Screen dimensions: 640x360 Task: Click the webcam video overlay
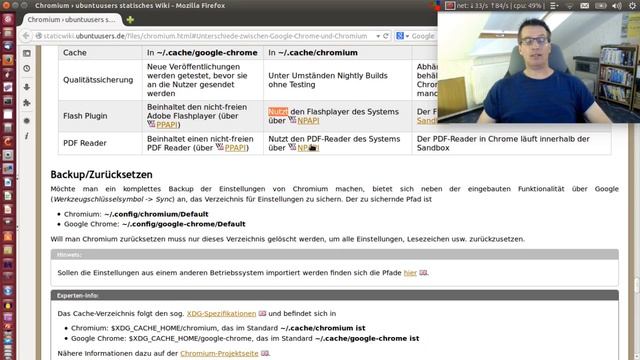pyautogui.click(x=538, y=67)
